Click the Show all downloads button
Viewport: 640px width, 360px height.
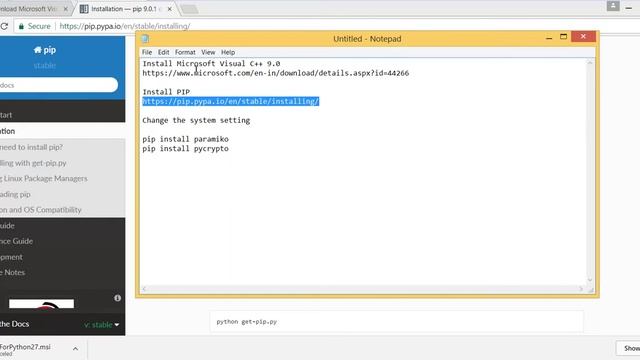click(x=629, y=348)
